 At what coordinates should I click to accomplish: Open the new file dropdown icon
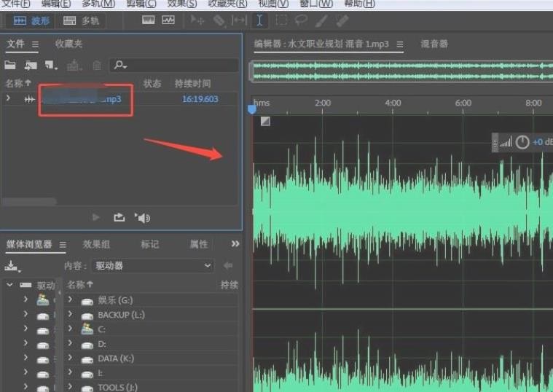coord(51,66)
